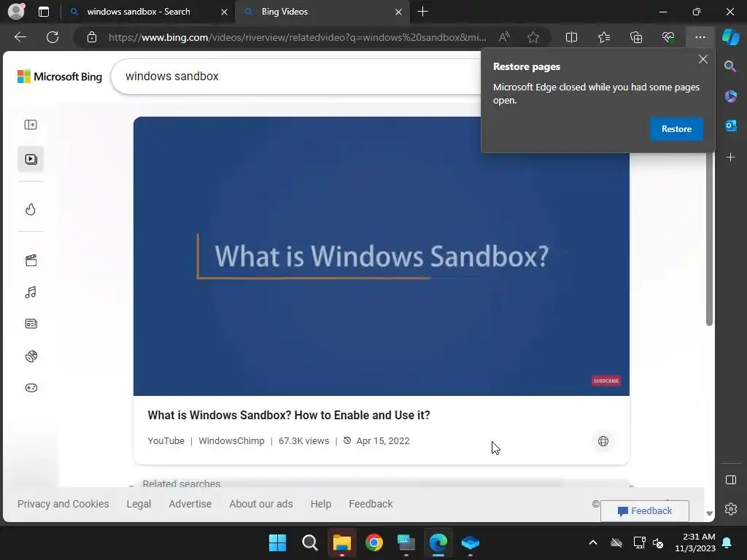The height and width of the screenshot is (560, 747).
Task: Open the Help footer link
Action: tap(321, 504)
